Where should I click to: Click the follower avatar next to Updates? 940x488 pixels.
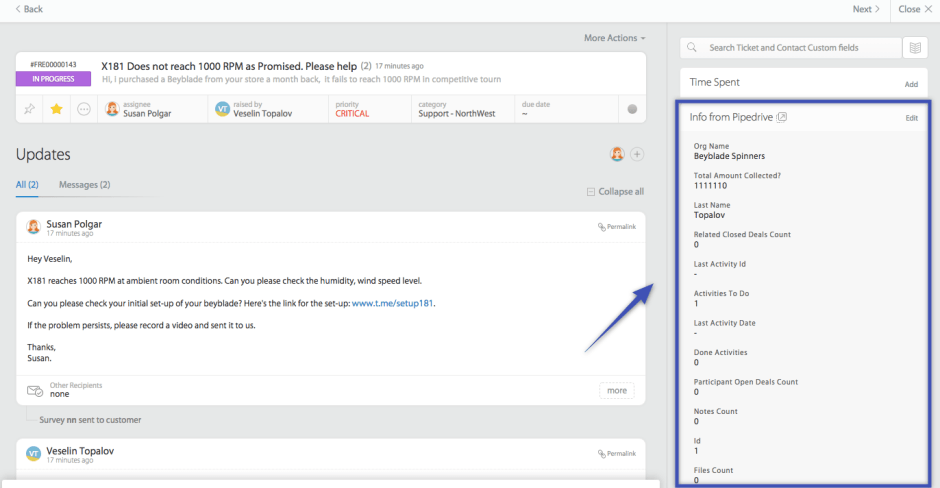[x=617, y=154]
